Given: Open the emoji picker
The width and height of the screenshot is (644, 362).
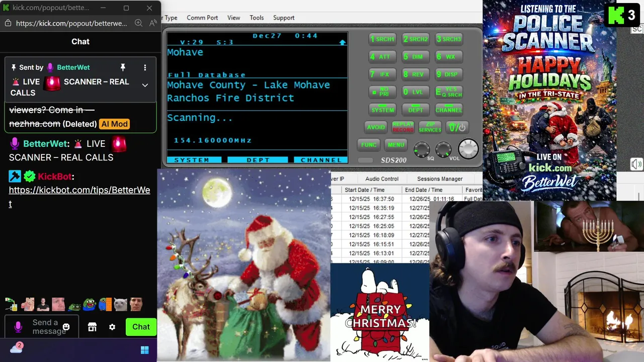Looking at the screenshot, I should tap(66, 327).
